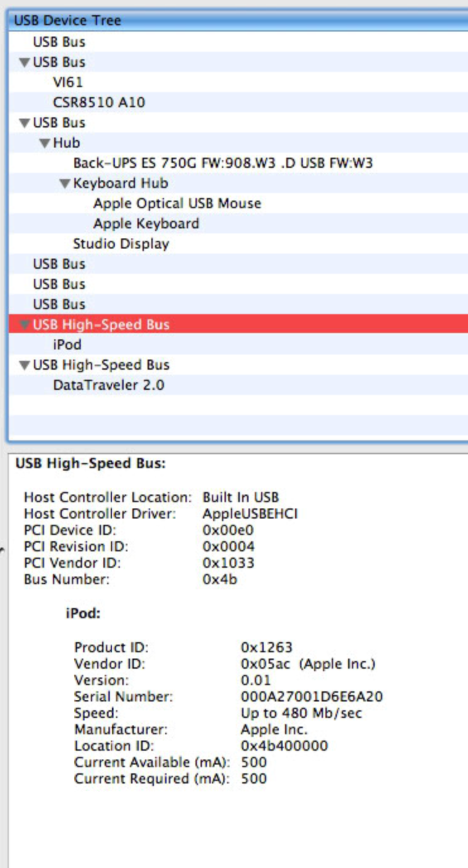Select USB High-Speed Bus label above DataTraveler
468x868 pixels.
click(101, 365)
